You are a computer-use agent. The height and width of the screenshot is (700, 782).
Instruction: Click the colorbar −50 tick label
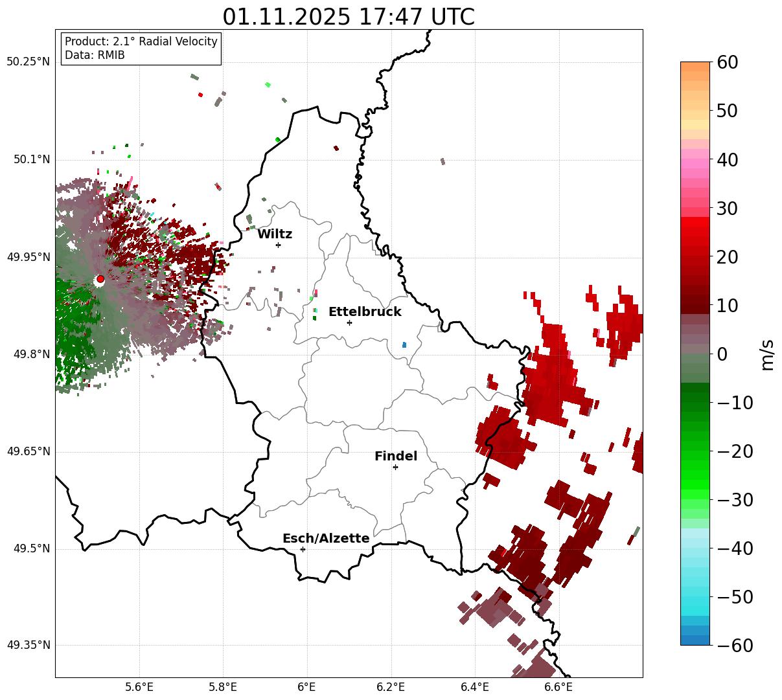(x=735, y=596)
